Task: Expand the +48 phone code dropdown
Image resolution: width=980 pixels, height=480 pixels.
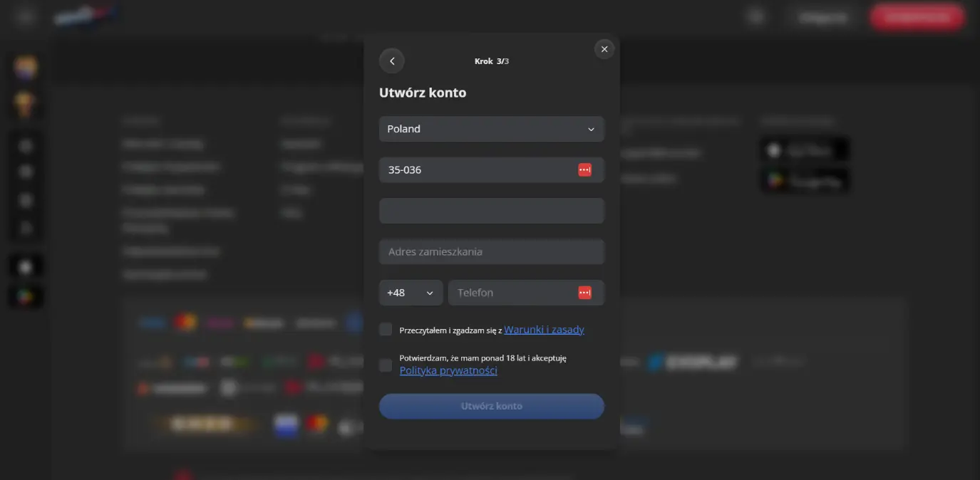Action: tap(411, 293)
